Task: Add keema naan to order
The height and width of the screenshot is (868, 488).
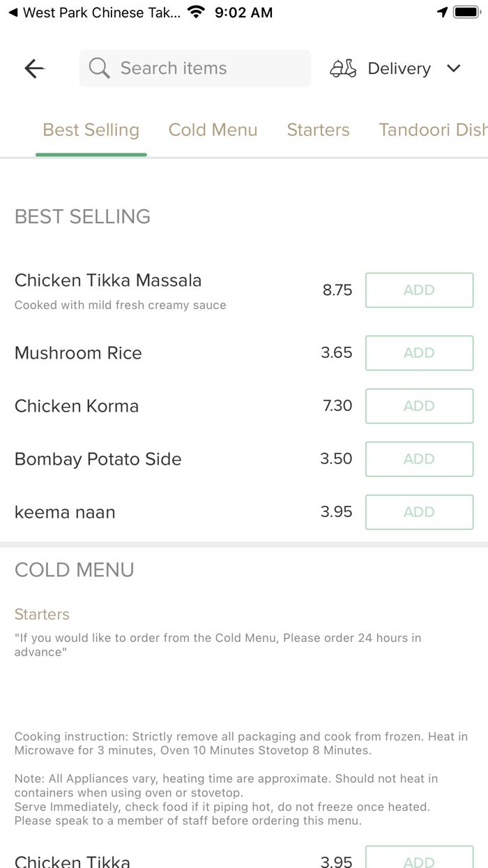Action: 419,512
